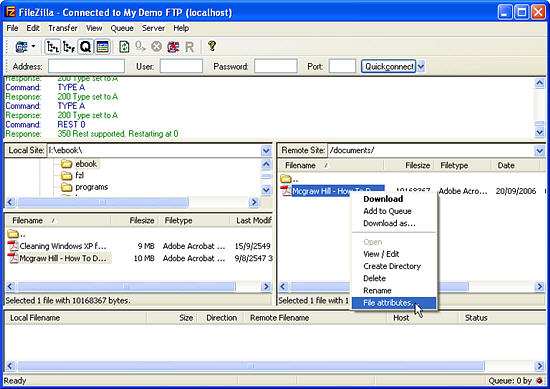
Task: Sort local list by Last Modified column
Action: [251, 221]
